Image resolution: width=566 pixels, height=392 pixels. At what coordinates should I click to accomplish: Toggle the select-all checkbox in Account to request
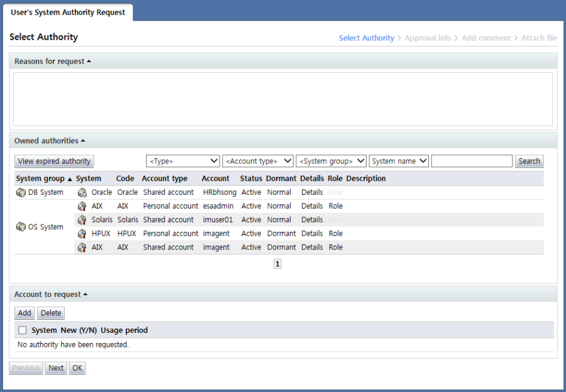(23, 330)
